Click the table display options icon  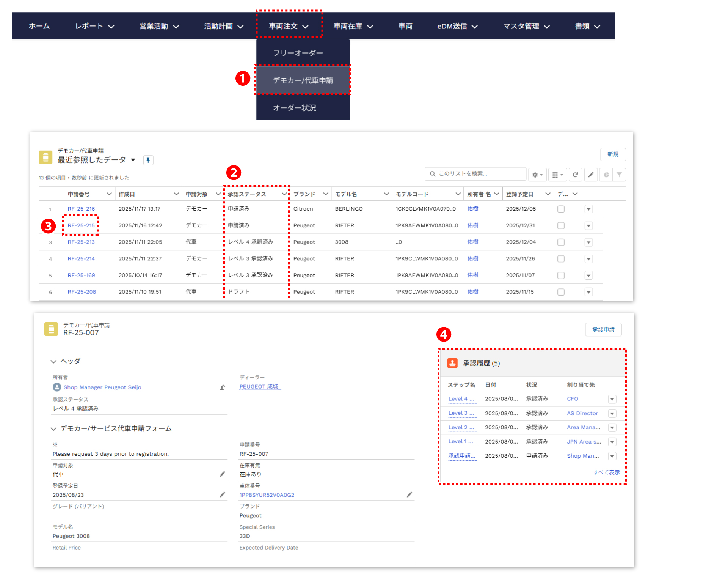pyautogui.click(x=557, y=175)
